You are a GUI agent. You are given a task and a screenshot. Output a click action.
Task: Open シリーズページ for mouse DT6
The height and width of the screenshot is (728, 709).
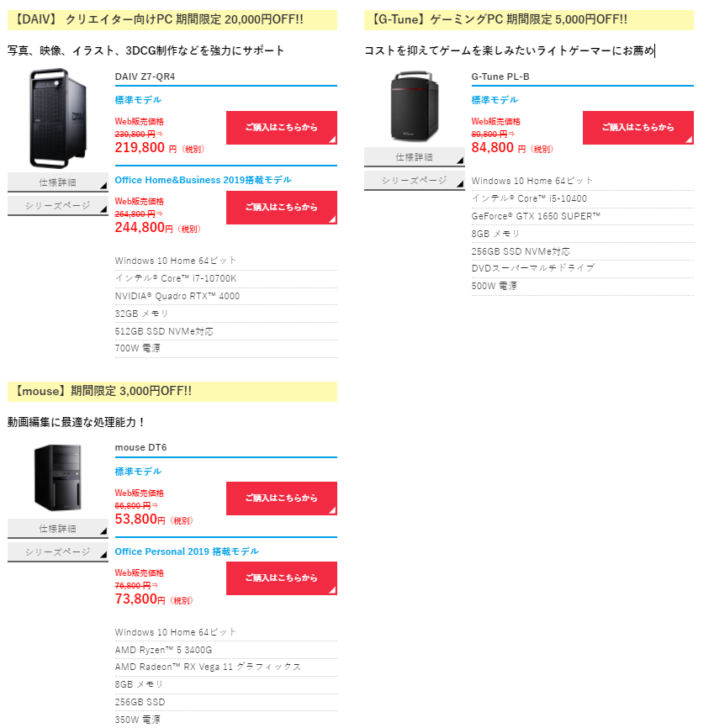point(58,551)
